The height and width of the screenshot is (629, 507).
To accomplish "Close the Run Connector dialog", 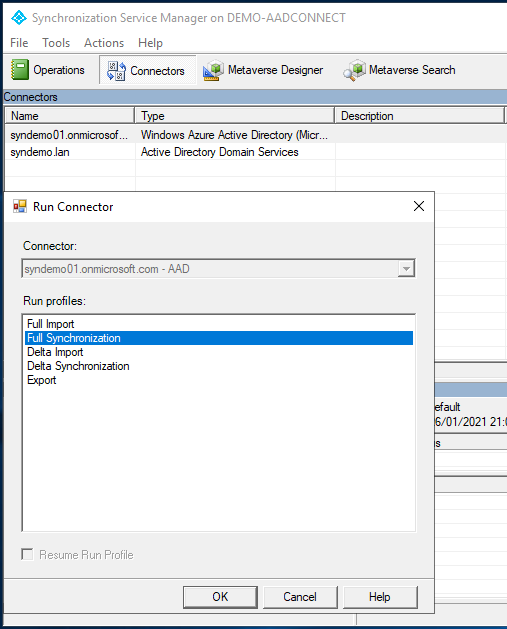I will [x=419, y=206].
